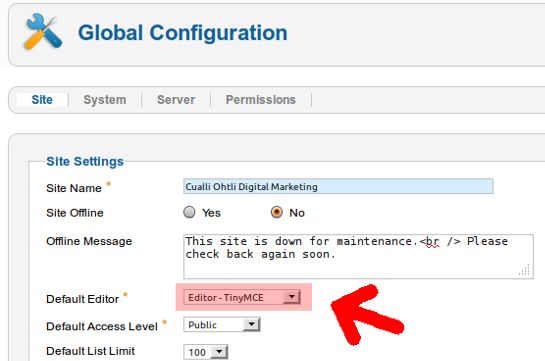Click the Site Name label
The height and width of the screenshot is (361, 545).
74,188
